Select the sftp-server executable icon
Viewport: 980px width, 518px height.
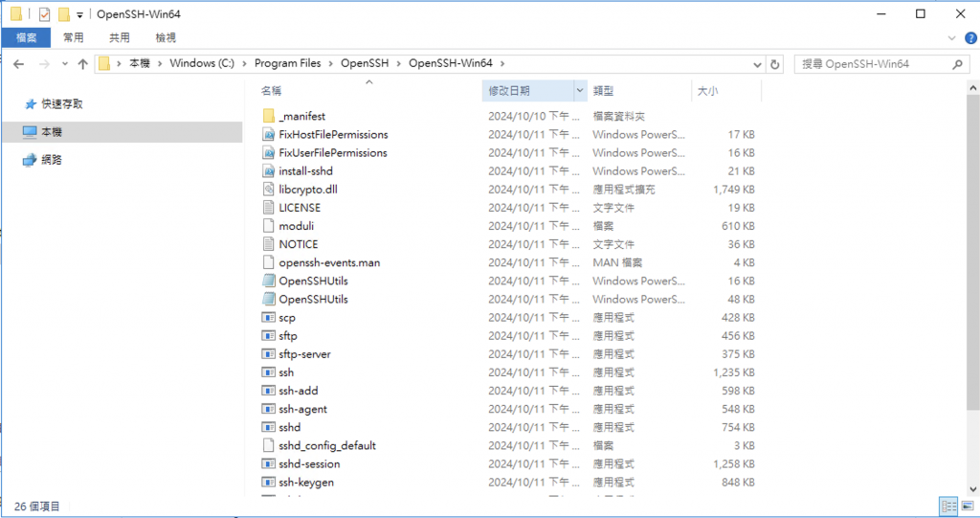point(269,354)
